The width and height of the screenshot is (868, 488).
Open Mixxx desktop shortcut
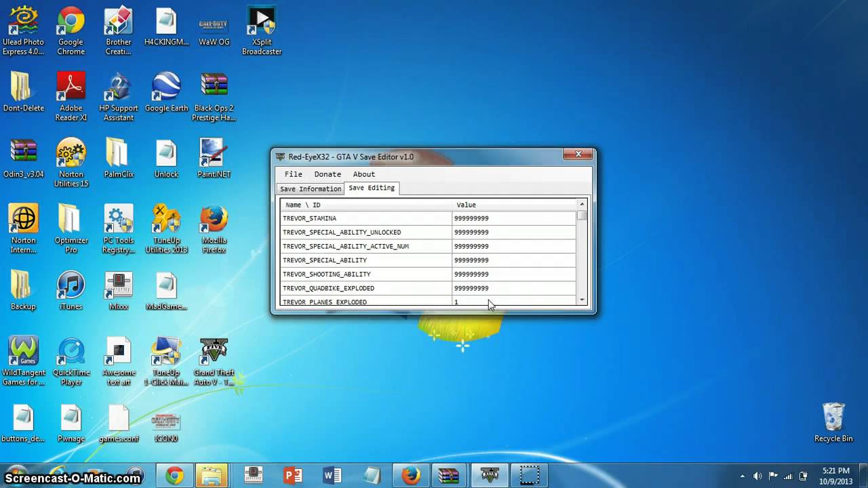click(119, 290)
